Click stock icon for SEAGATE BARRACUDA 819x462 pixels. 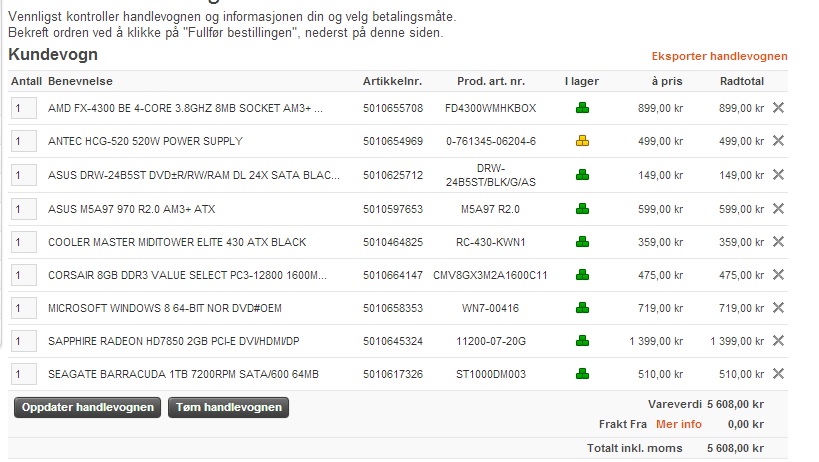click(x=582, y=374)
